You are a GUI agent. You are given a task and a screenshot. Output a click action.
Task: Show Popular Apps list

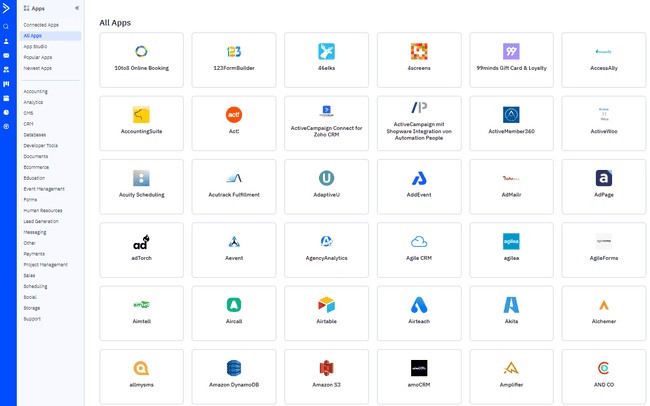pyautogui.click(x=38, y=57)
